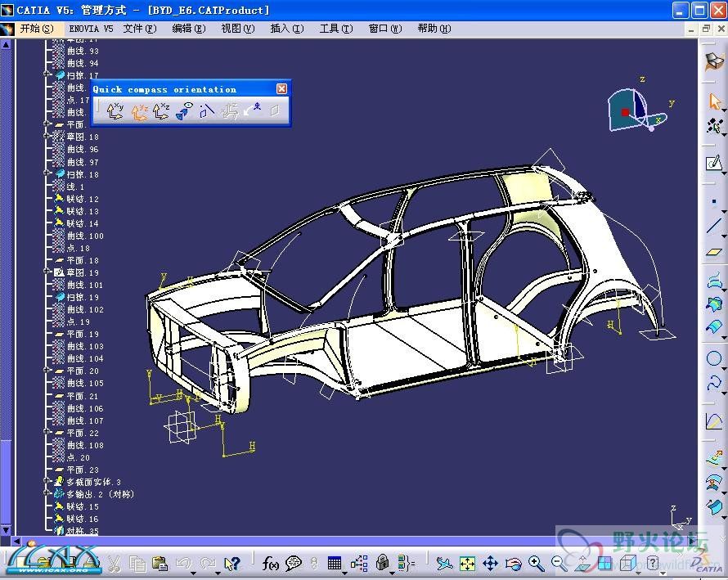Image resolution: width=728 pixels, height=580 pixels.
Task: Close the Quick compass orientation toolbar
Action: (x=281, y=88)
